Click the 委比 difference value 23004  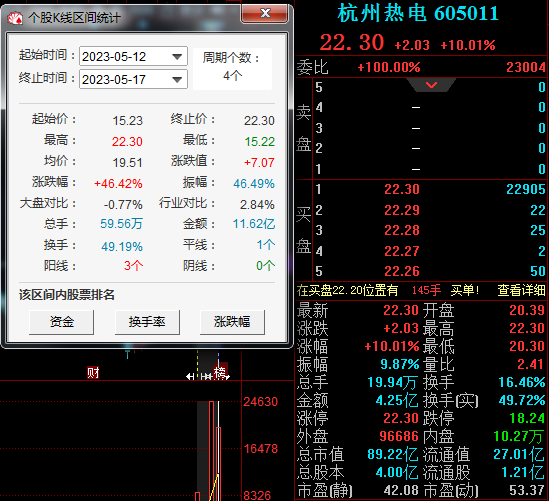526,67
